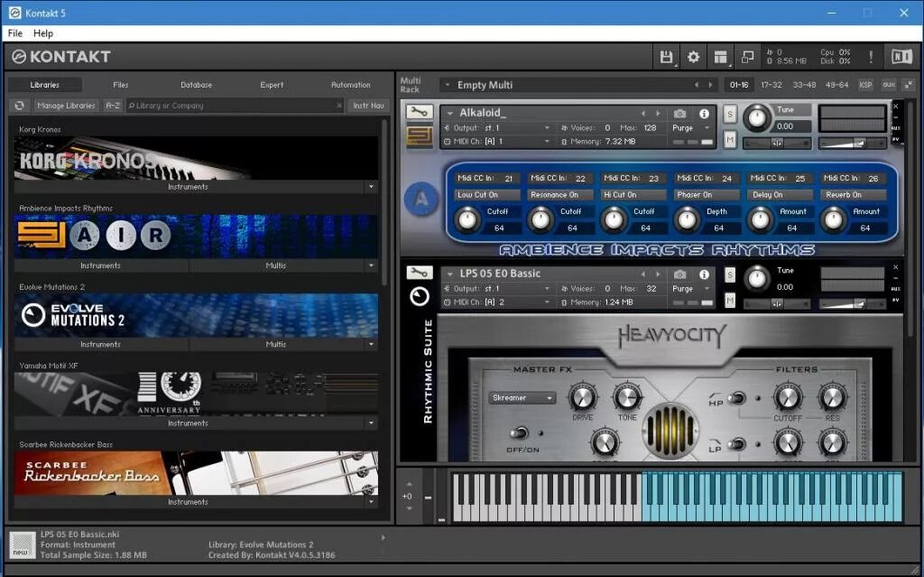Expand Korg Kronos library options arrow
Viewport: 924px width, 577px height.
click(x=371, y=187)
